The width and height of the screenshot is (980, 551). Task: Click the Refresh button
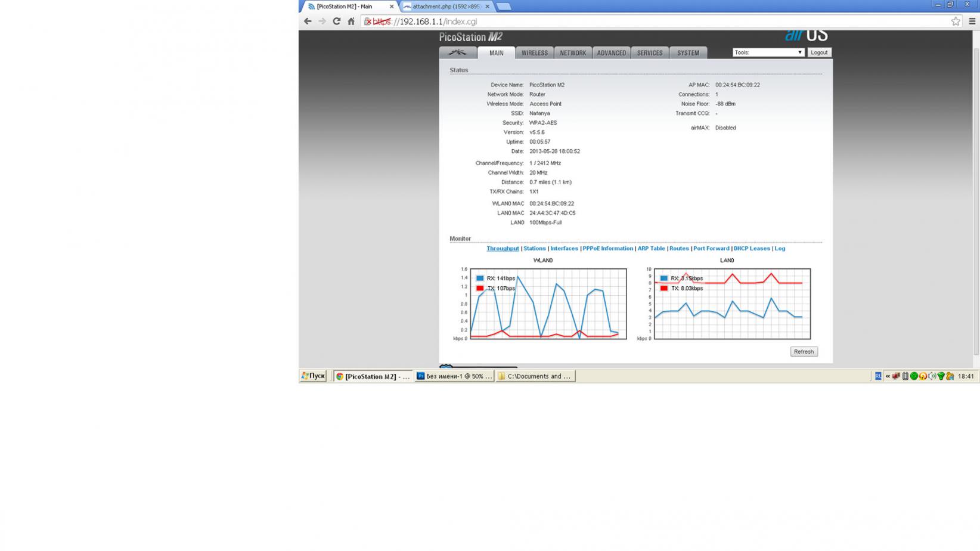804,351
